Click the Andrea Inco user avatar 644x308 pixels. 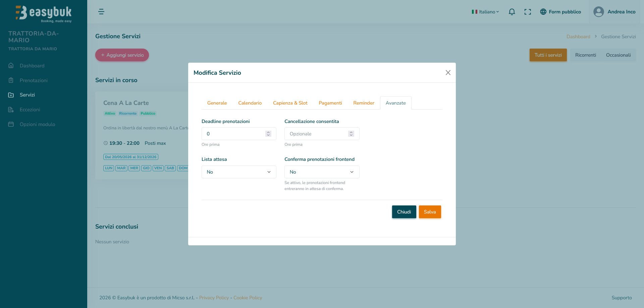[x=599, y=12]
